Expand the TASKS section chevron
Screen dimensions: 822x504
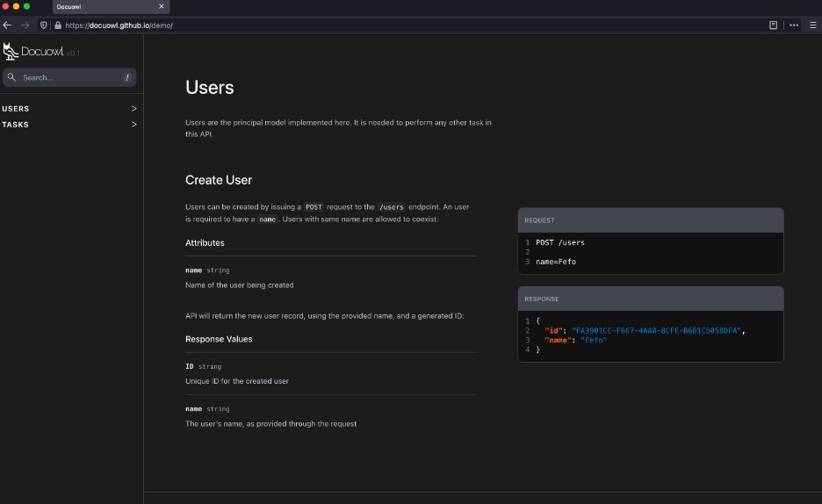[134, 125]
